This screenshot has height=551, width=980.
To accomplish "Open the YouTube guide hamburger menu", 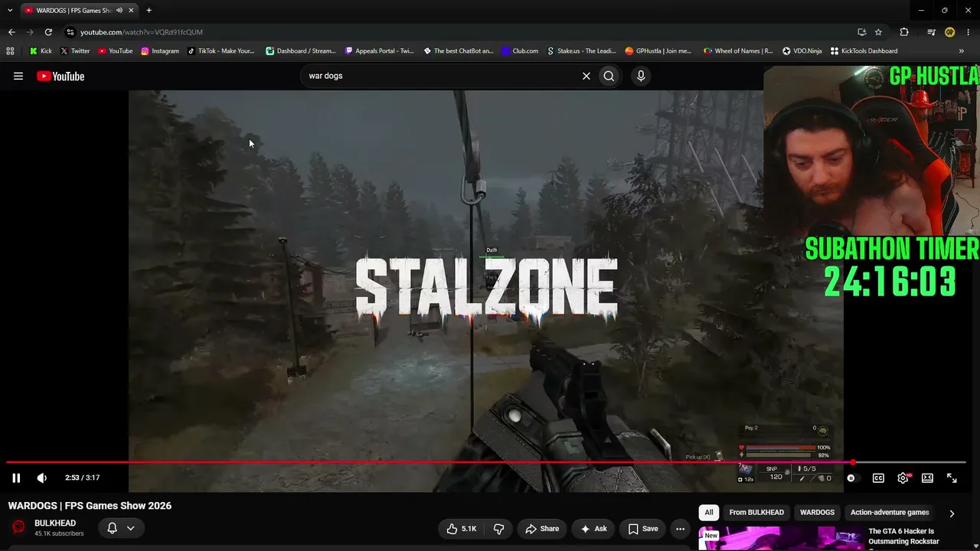I will tap(18, 76).
